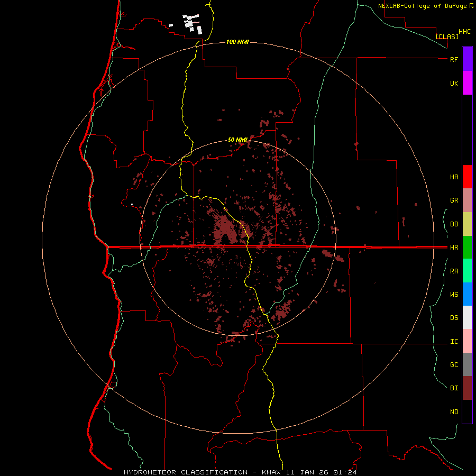This screenshot has width=476, height=476.
Task: Click the KMAX station identifier in footer
Action: 271,472
